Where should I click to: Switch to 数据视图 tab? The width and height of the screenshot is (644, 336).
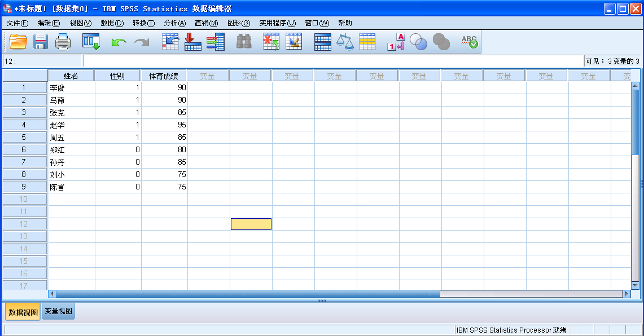pos(23,312)
